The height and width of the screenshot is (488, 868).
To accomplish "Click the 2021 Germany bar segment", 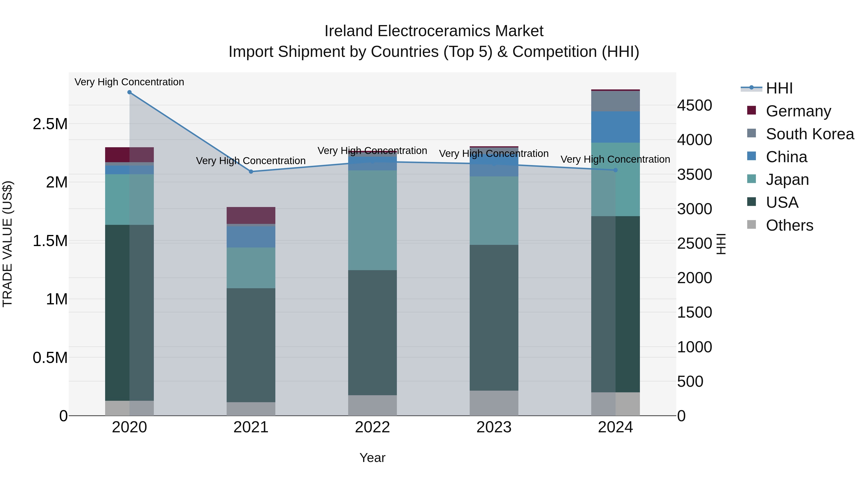I will (251, 215).
